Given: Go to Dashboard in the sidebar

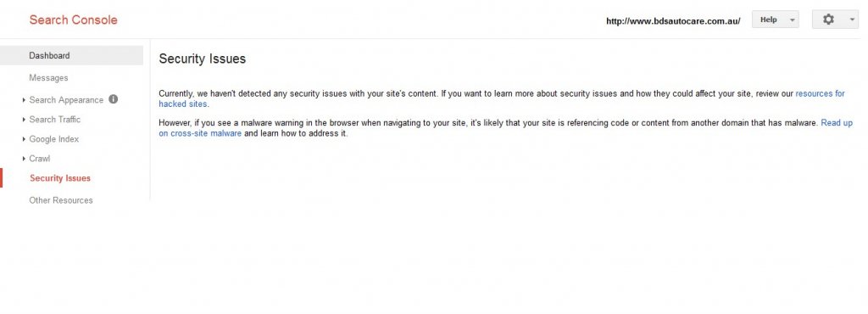Looking at the screenshot, I should [71, 55].
